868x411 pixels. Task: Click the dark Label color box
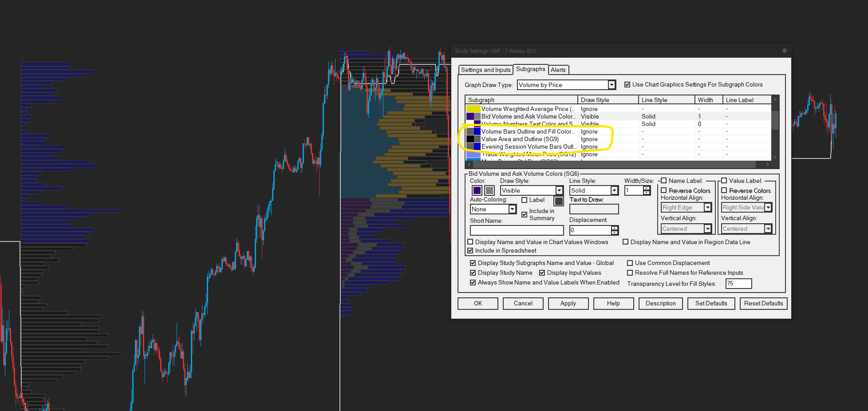coord(559,201)
